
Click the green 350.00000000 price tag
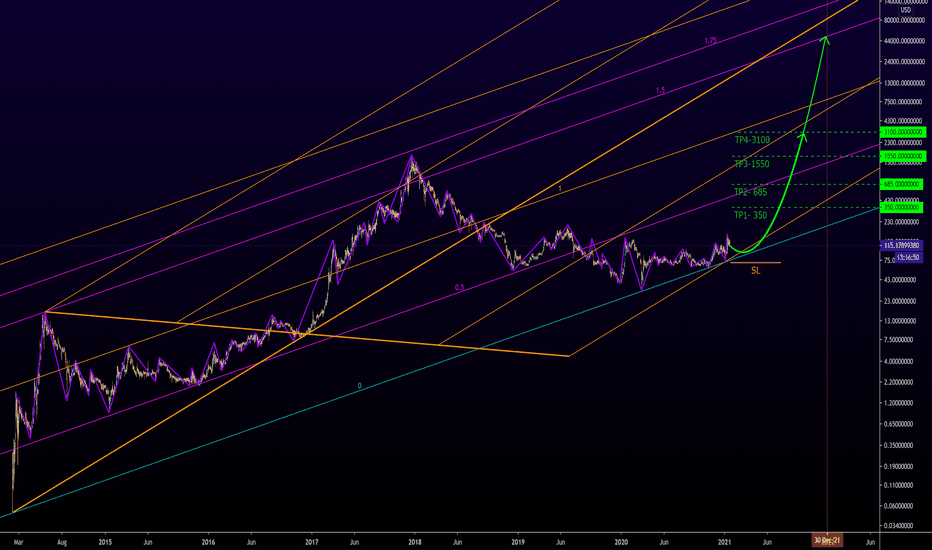point(902,208)
